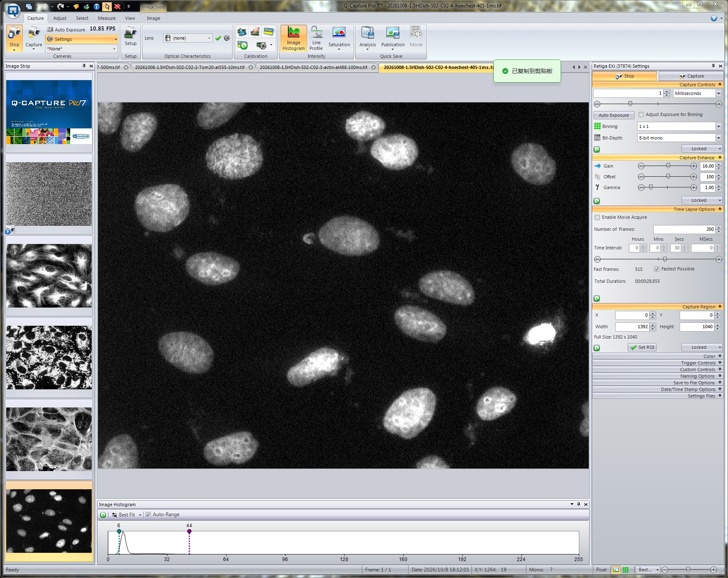Expand the Save to File Options section
The height and width of the screenshot is (578, 728).
657,383
